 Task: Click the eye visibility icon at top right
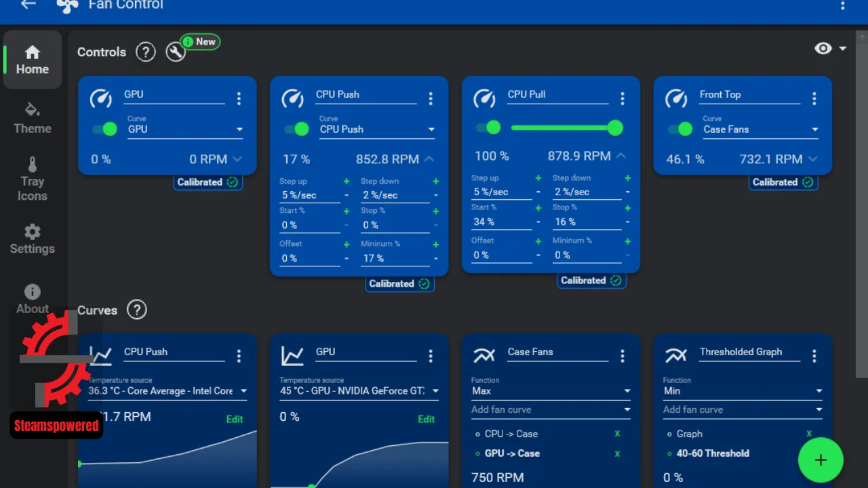tap(823, 48)
